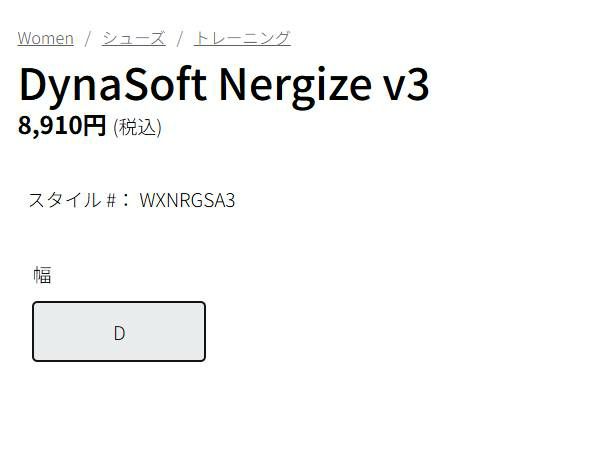Click the DynaSoft Nergize v3 product title
The image size is (600, 450).
tap(225, 85)
